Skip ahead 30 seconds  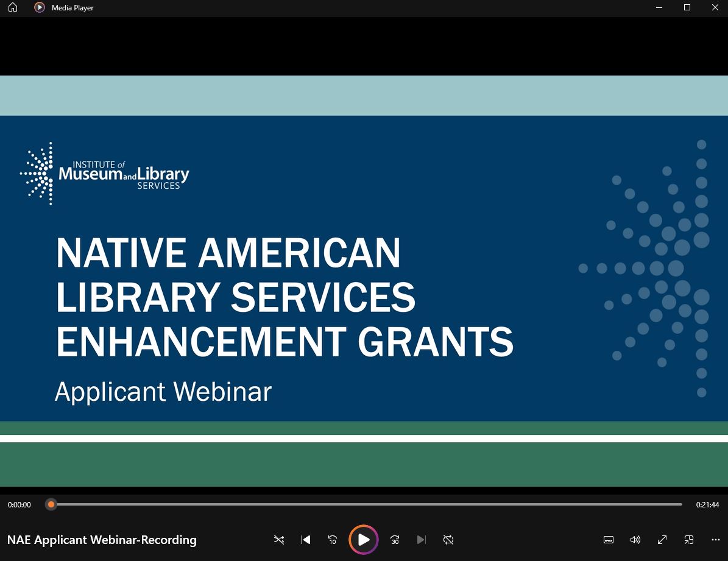coord(394,540)
